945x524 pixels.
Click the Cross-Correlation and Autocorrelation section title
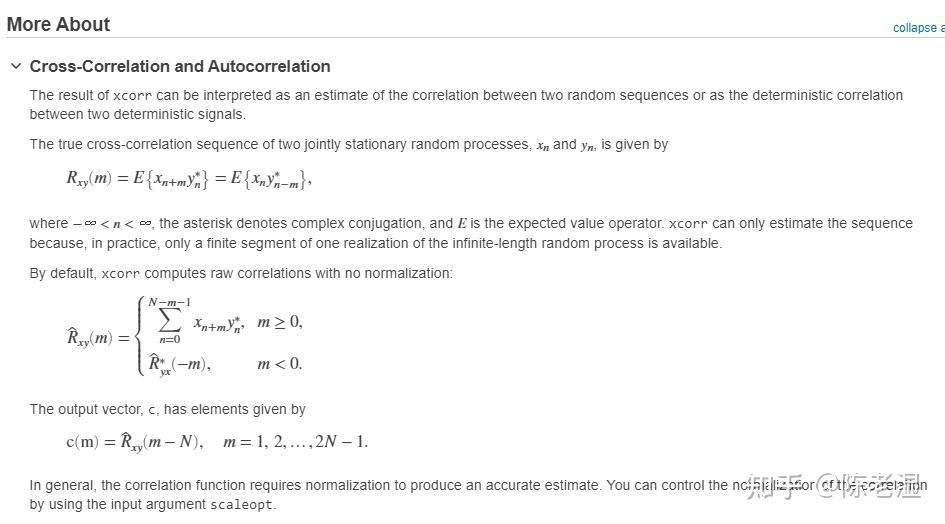(180, 66)
